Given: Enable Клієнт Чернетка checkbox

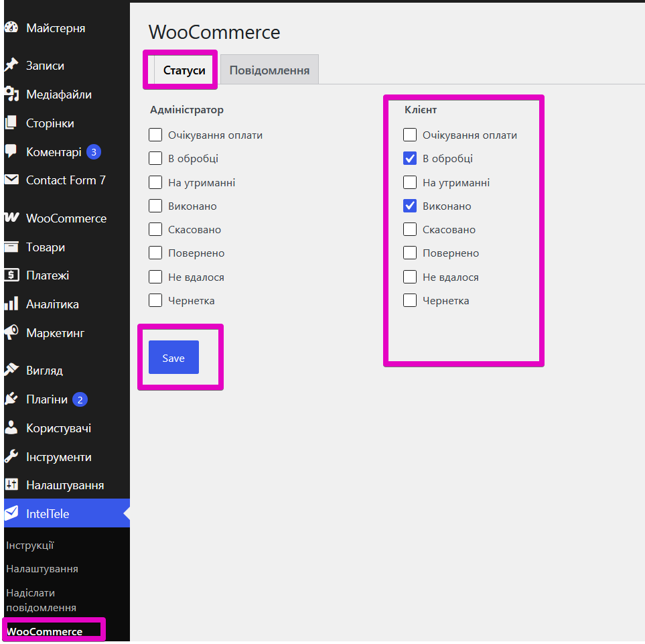Looking at the screenshot, I should [x=410, y=300].
